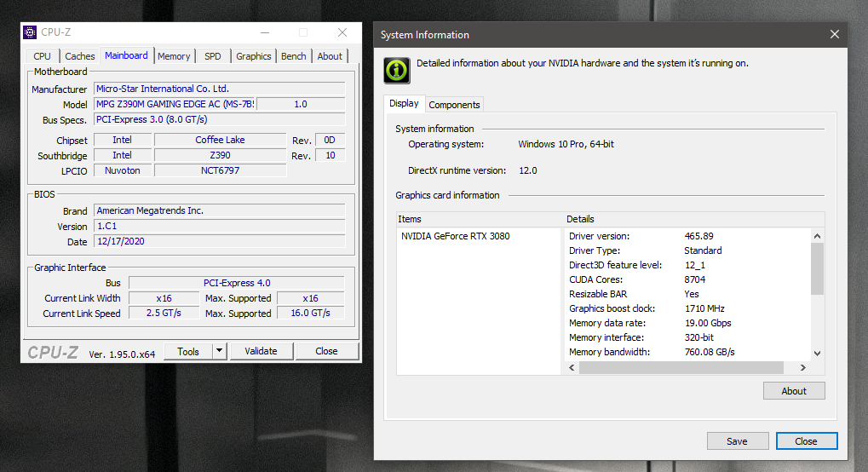Click the BIOS Date 12/17/2020 field
The width and height of the screenshot is (868, 472).
[220, 242]
